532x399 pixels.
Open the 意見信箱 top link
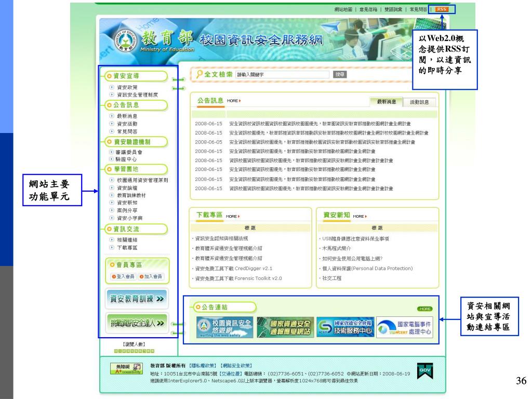(x=368, y=9)
